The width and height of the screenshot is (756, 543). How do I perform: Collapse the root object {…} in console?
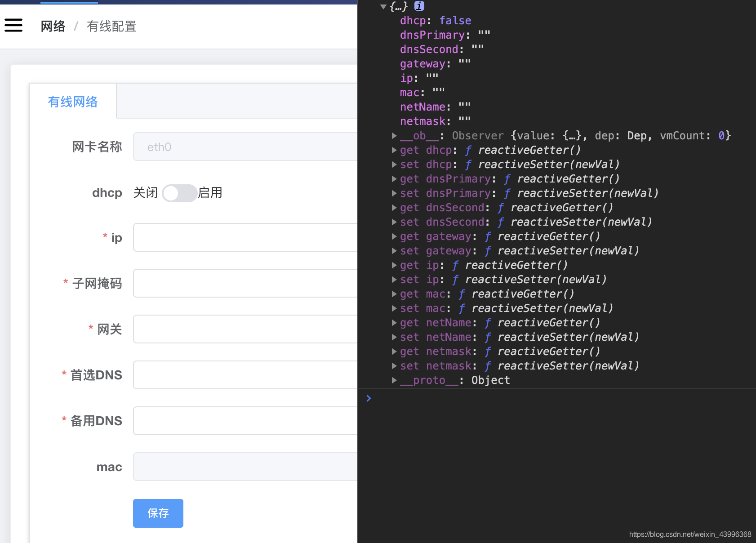pyautogui.click(x=383, y=6)
